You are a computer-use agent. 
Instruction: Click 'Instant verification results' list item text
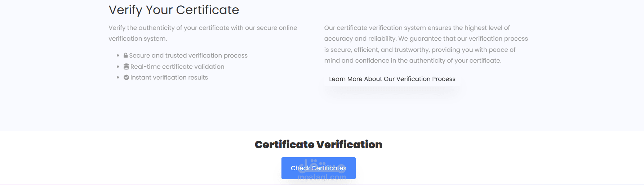coord(169,77)
